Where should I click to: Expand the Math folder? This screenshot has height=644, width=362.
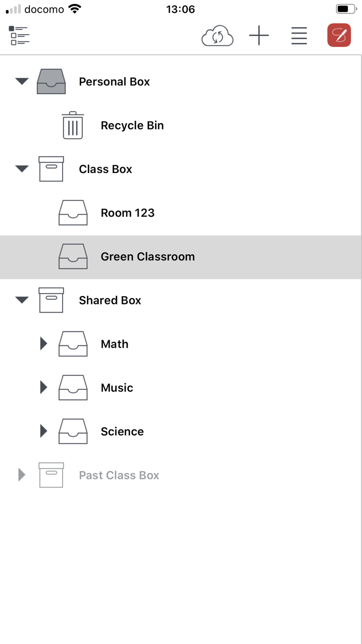[x=43, y=343]
